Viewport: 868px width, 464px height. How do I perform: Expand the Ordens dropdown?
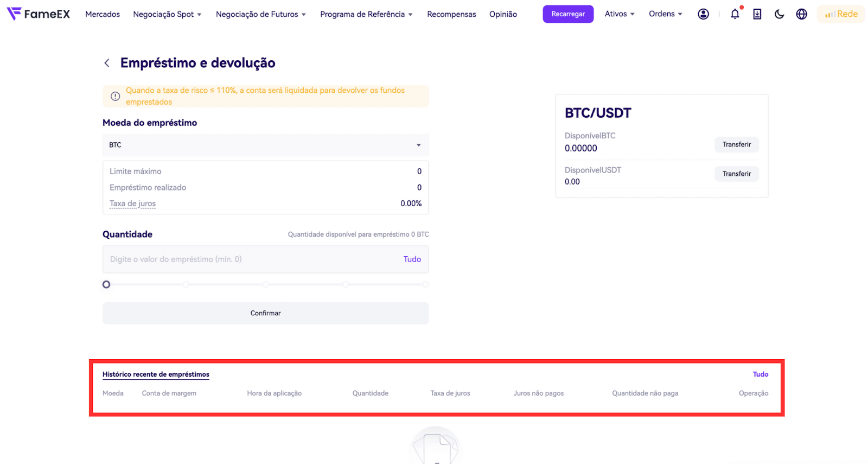[x=665, y=14]
